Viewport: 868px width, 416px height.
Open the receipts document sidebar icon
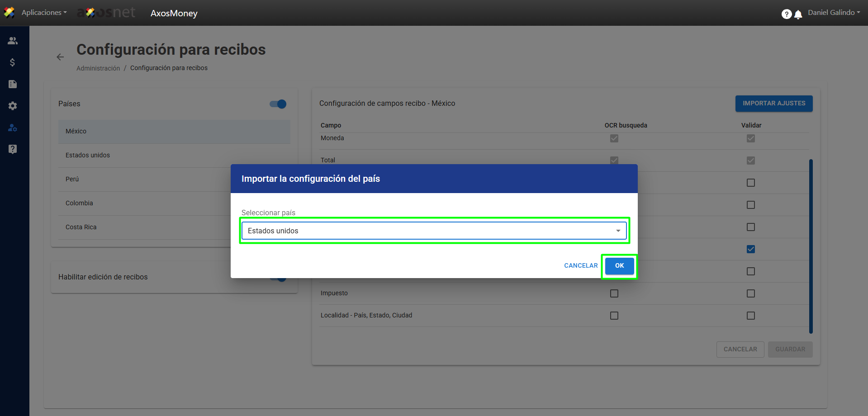(13, 84)
